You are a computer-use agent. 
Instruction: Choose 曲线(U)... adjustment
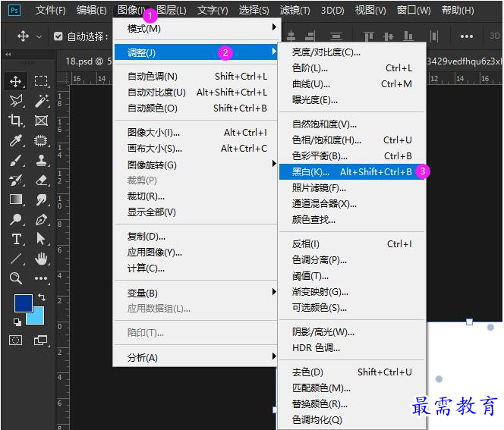click(352, 84)
